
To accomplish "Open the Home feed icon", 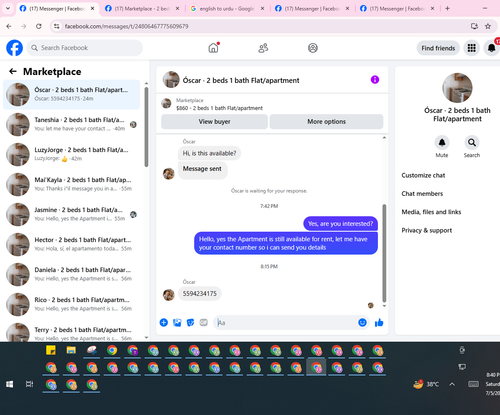I will tap(213, 48).
